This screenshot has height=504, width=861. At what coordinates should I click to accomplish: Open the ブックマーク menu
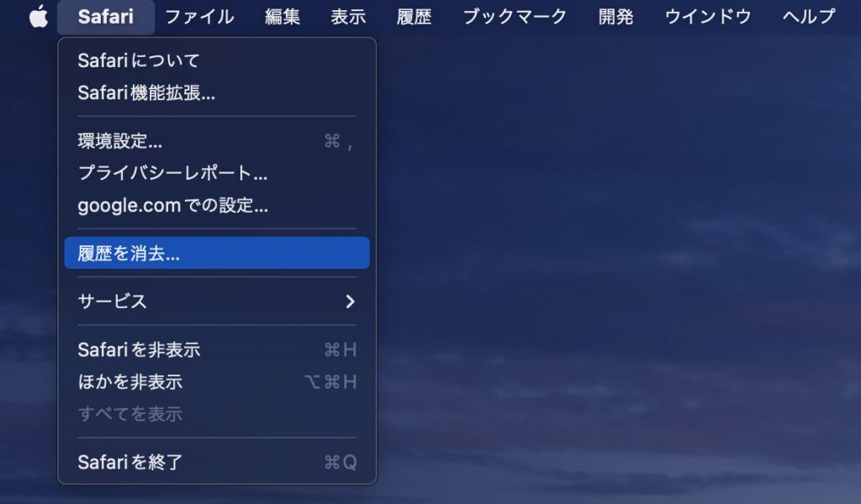click(x=515, y=17)
